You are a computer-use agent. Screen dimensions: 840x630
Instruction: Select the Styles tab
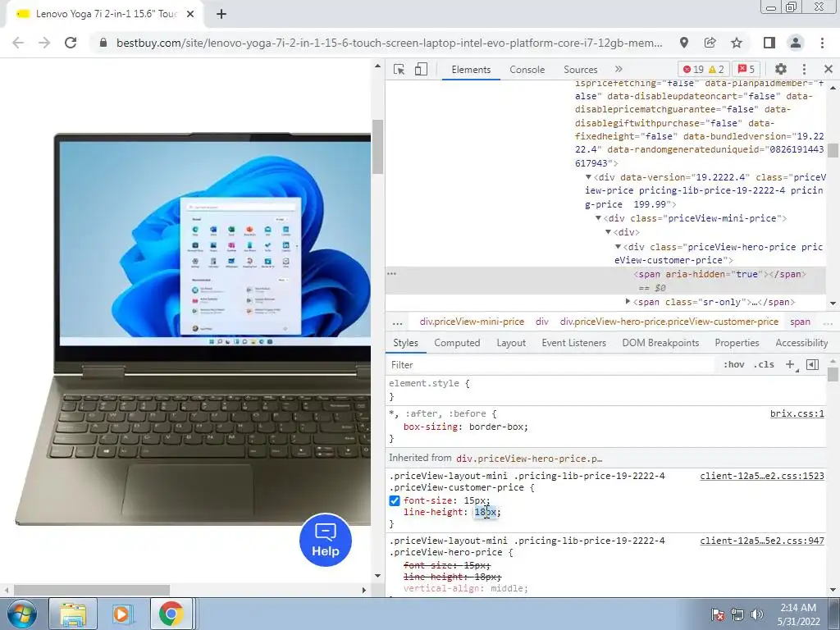coord(405,343)
